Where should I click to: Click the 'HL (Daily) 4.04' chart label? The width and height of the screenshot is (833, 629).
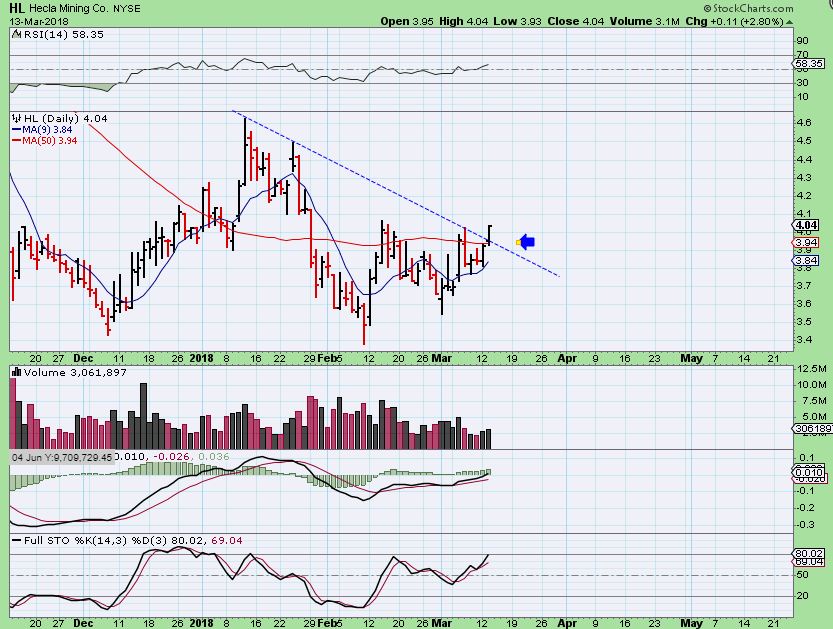(66, 118)
